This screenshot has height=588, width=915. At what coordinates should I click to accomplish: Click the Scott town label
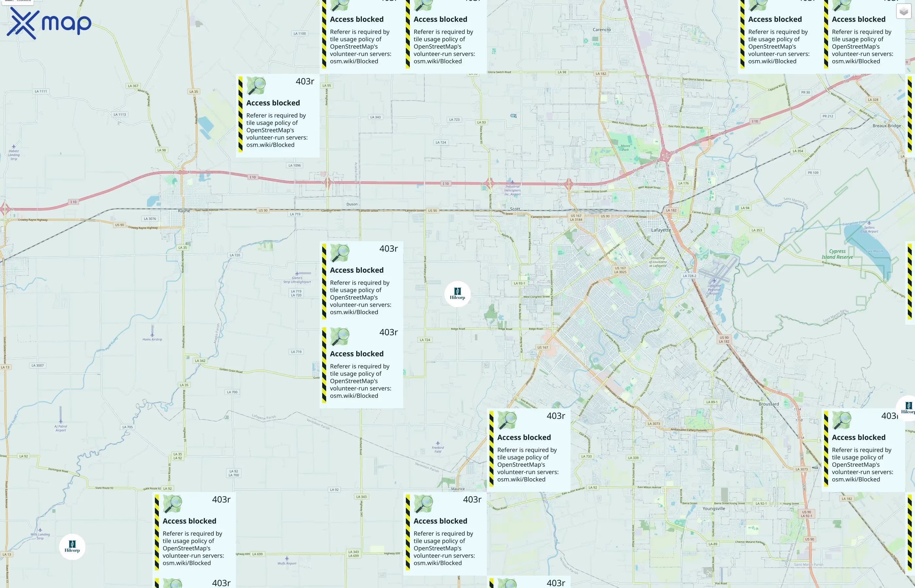515,209
